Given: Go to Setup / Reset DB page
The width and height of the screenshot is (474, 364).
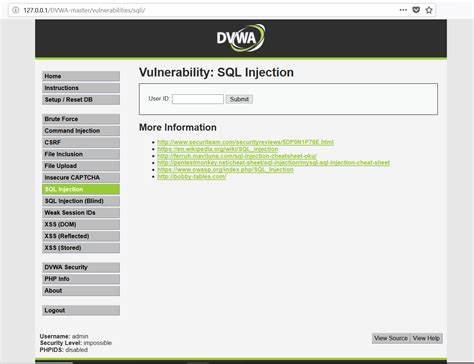Looking at the screenshot, I should 81,100.
